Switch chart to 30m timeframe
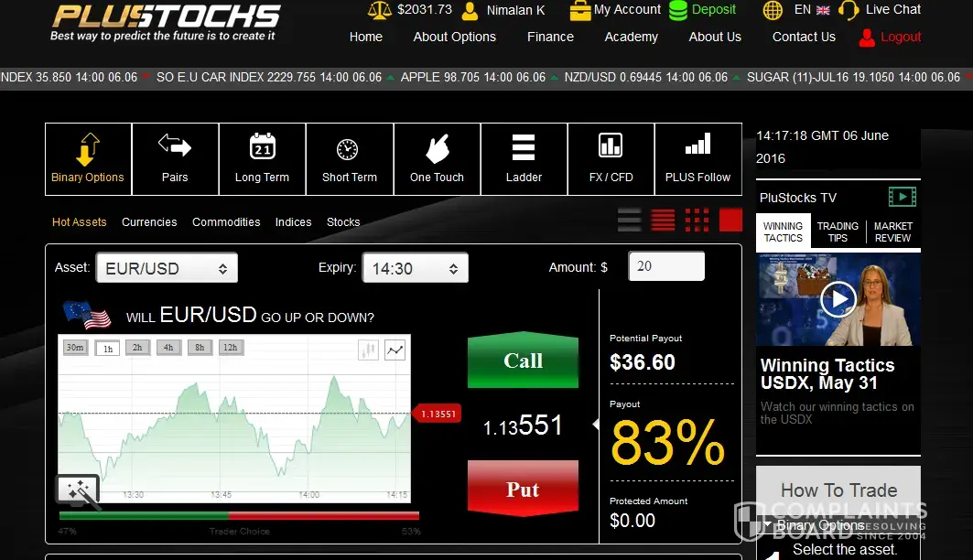Image resolution: width=973 pixels, height=560 pixels. click(75, 348)
